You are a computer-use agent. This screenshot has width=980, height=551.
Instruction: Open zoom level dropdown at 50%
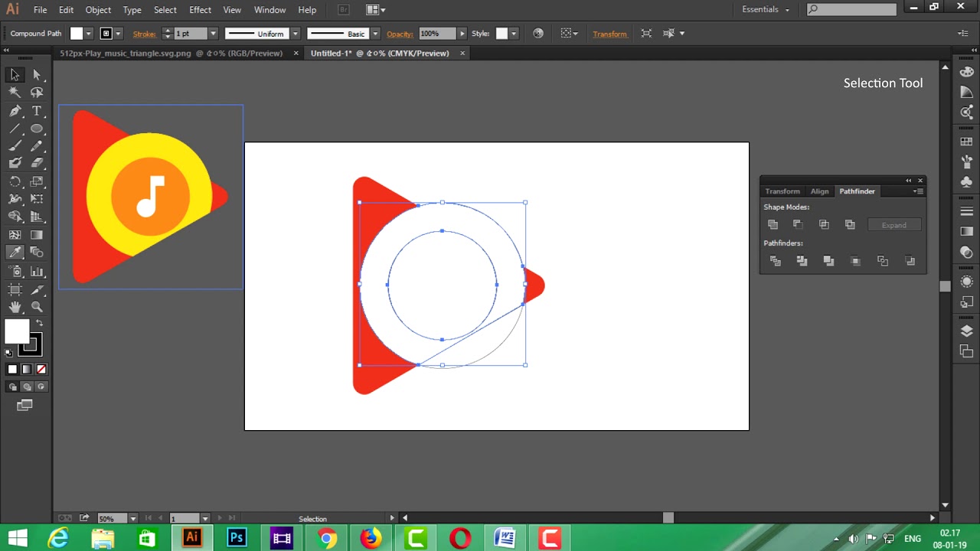tap(134, 519)
